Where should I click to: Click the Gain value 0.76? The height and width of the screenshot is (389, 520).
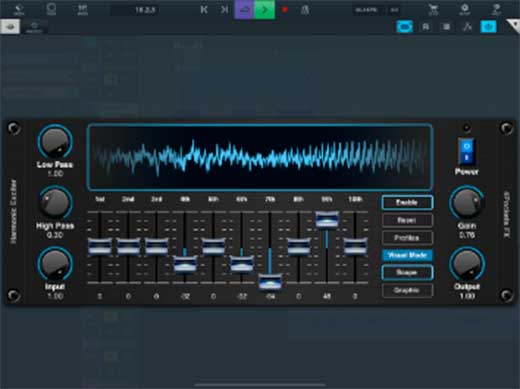[x=467, y=235]
